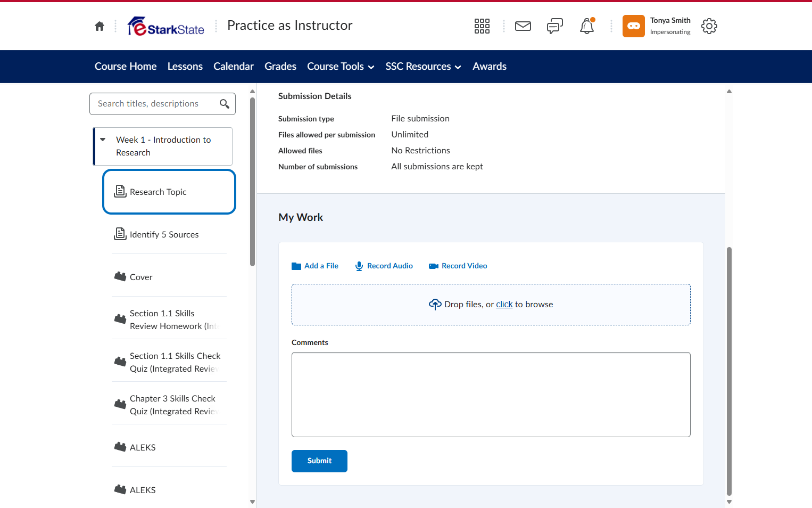Click the sidebar scroll down arrow
The width and height of the screenshot is (812, 508).
click(252, 502)
